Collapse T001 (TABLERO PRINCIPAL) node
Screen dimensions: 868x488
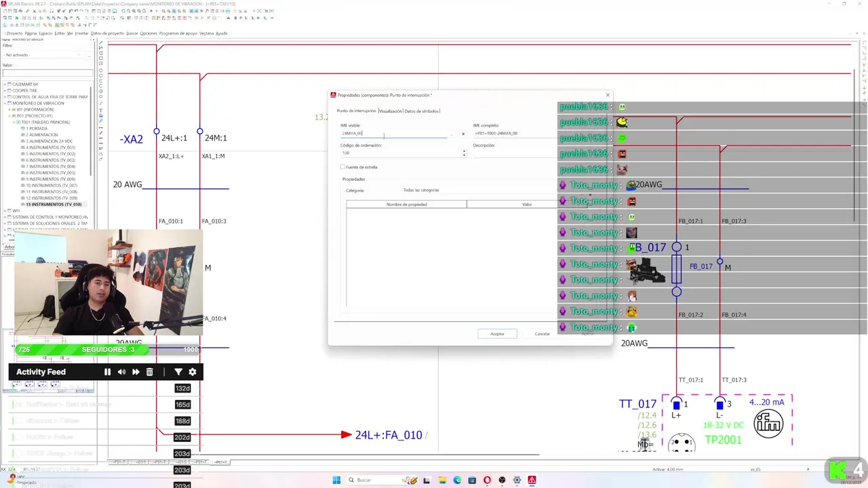pyautogui.click(x=14, y=122)
